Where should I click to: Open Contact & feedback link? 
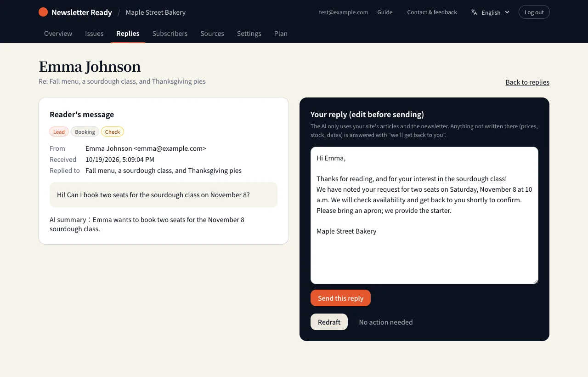(x=432, y=12)
